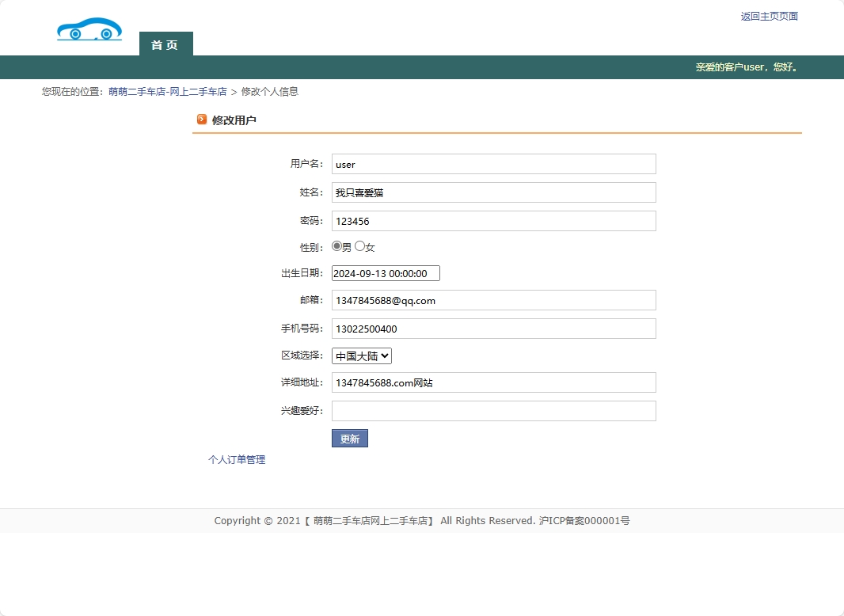Click the blue car logo icon

point(89,29)
